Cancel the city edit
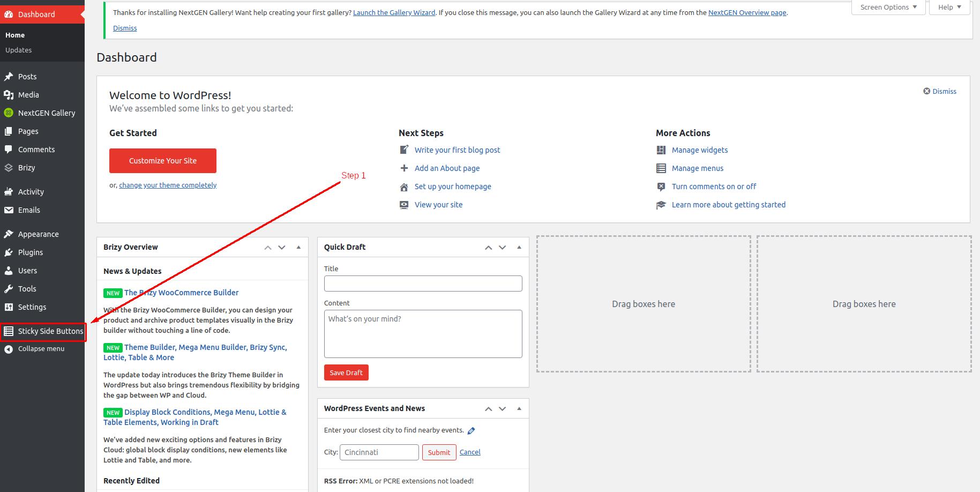Image resolution: width=980 pixels, height=492 pixels. [x=470, y=452]
